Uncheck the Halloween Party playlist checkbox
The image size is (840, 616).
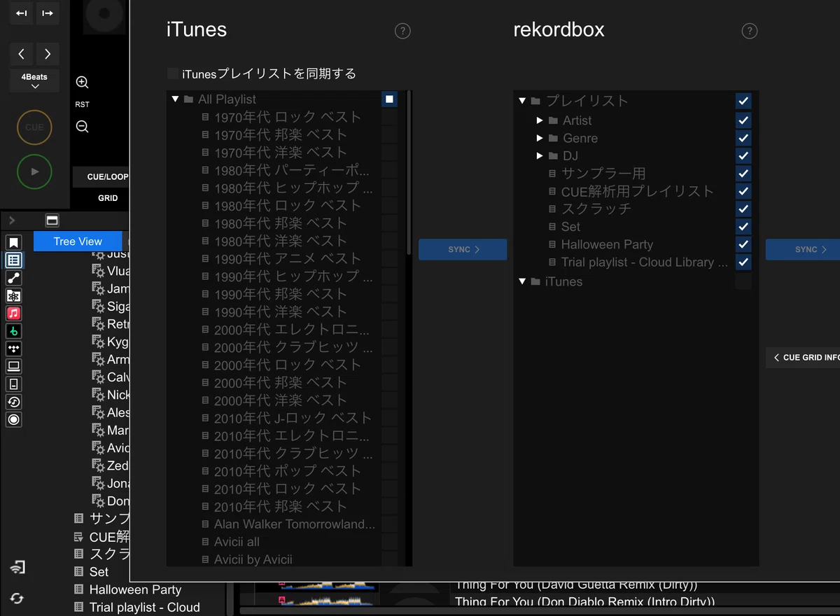(x=743, y=244)
